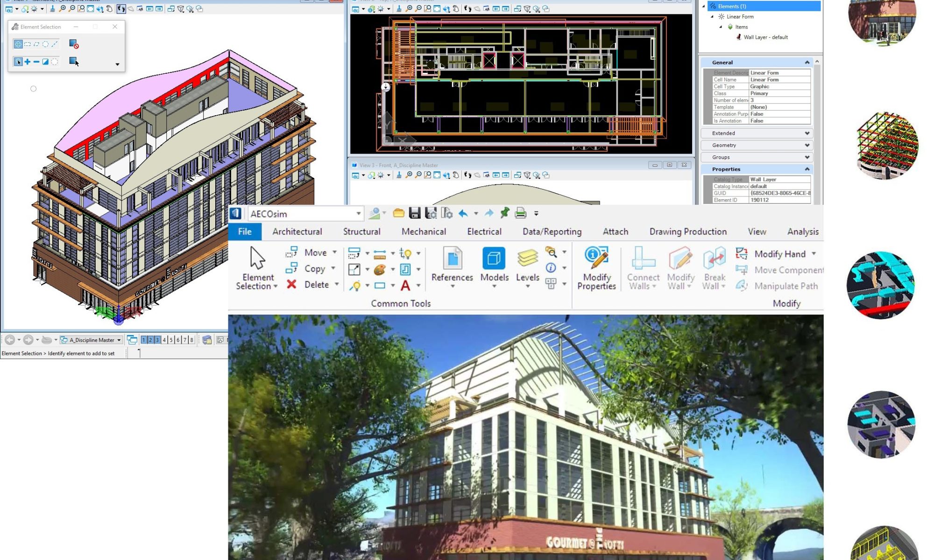Image resolution: width=934 pixels, height=560 pixels.
Task: Select Wall Layer - default tree item
Action: [765, 37]
